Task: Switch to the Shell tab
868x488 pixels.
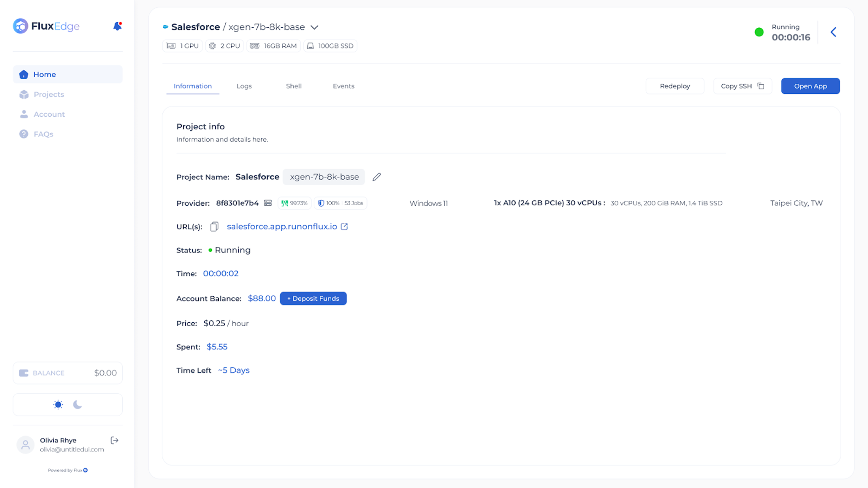Action: point(293,86)
